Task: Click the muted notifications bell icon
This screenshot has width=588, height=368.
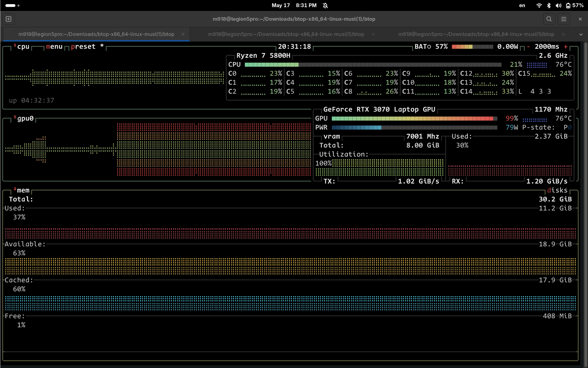Action: click(x=325, y=6)
